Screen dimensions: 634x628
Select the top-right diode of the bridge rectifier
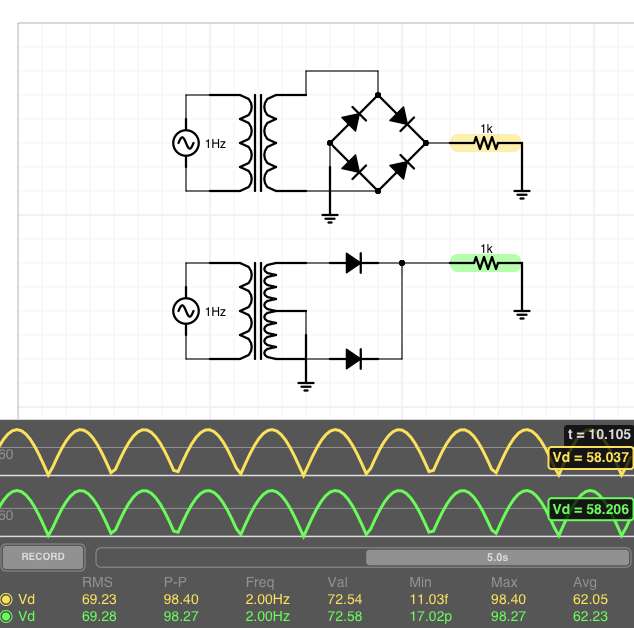[x=402, y=120]
